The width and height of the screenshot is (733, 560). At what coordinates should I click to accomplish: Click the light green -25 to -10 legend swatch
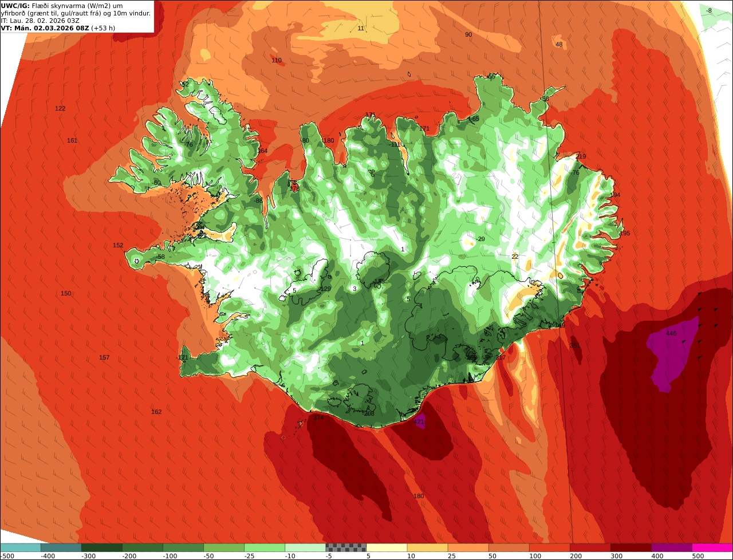pos(265,547)
